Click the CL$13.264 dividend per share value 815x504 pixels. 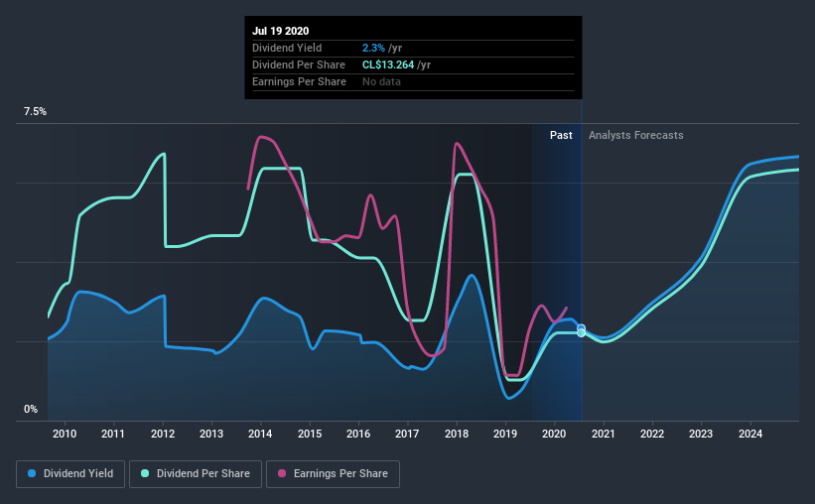[x=388, y=64]
